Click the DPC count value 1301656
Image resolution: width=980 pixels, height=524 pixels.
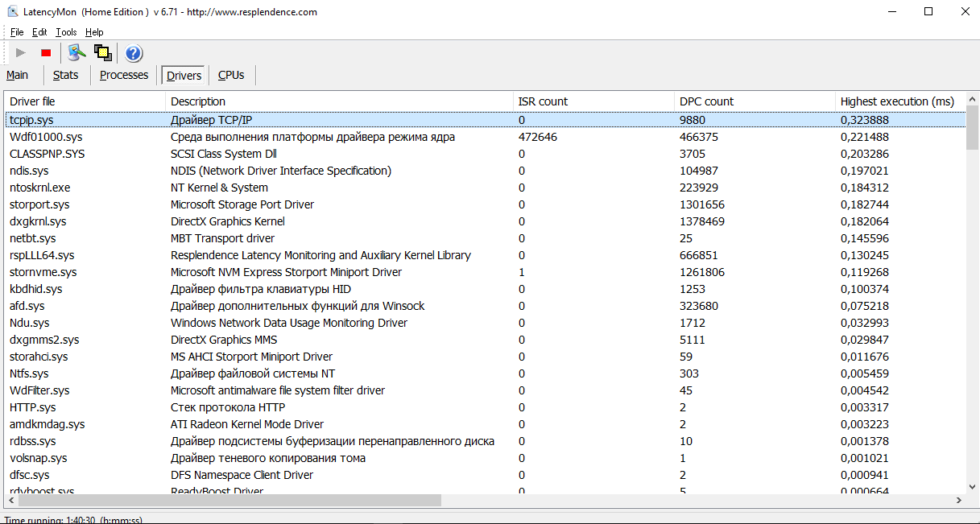pos(702,204)
